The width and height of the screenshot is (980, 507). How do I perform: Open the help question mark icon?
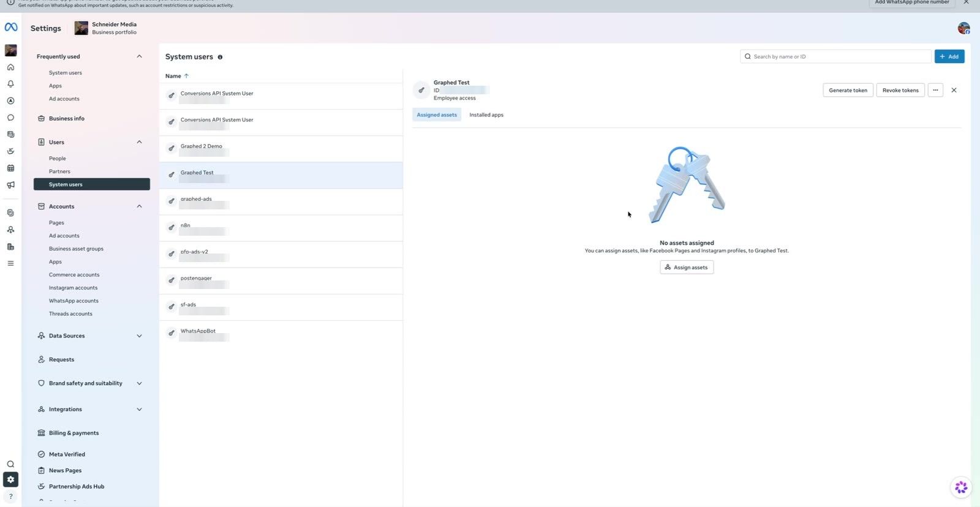10,496
